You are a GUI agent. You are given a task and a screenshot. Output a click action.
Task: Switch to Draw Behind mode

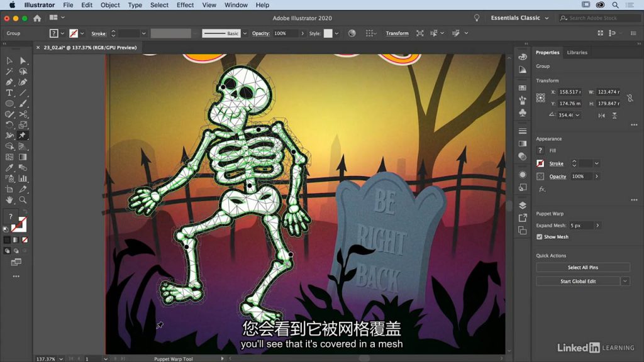pyautogui.click(x=16, y=251)
